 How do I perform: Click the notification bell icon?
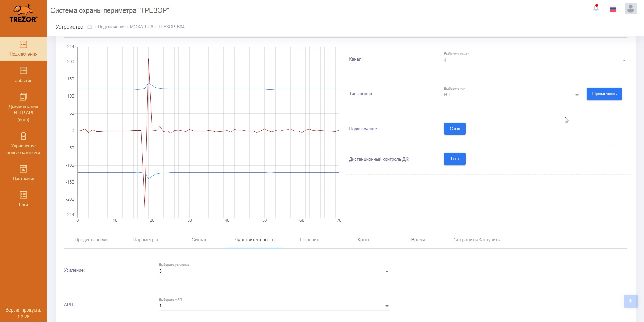coord(596,8)
